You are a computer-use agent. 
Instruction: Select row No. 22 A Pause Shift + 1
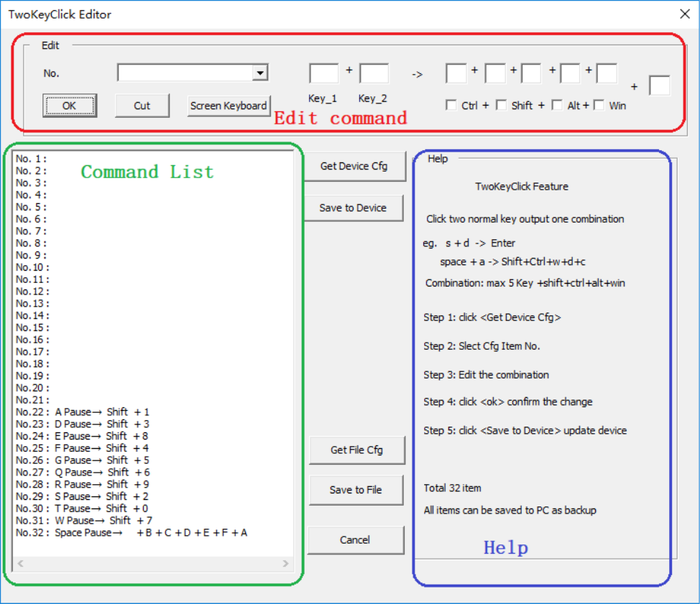click(153, 412)
